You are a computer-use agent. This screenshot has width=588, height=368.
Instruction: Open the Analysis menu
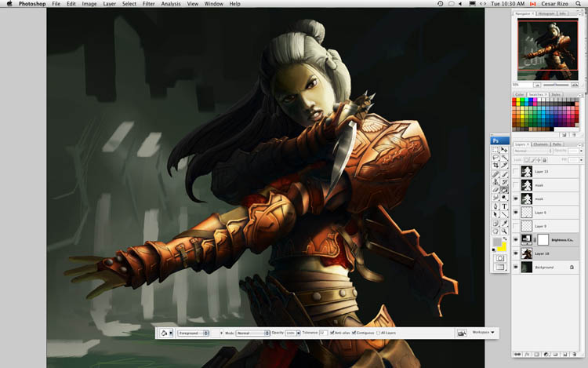171,4
